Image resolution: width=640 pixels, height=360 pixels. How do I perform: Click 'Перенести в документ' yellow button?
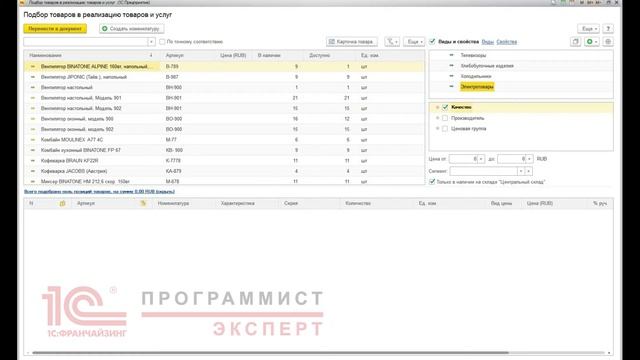(x=55, y=29)
